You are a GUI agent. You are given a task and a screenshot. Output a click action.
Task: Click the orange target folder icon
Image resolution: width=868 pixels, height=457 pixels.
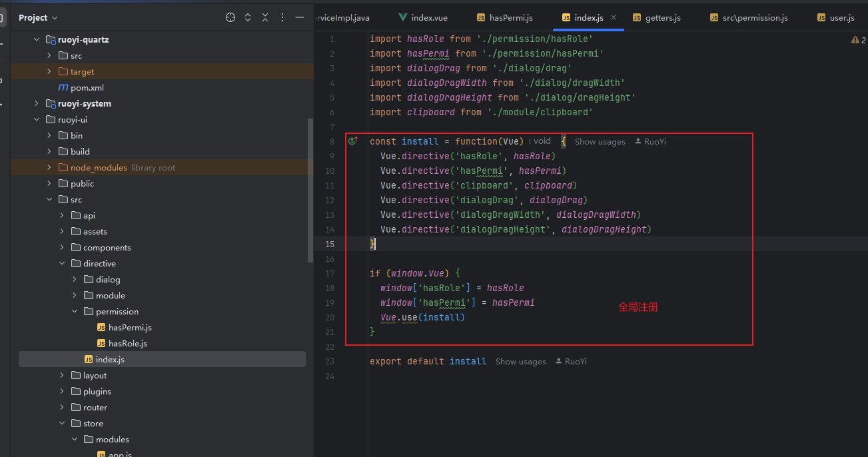63,71
